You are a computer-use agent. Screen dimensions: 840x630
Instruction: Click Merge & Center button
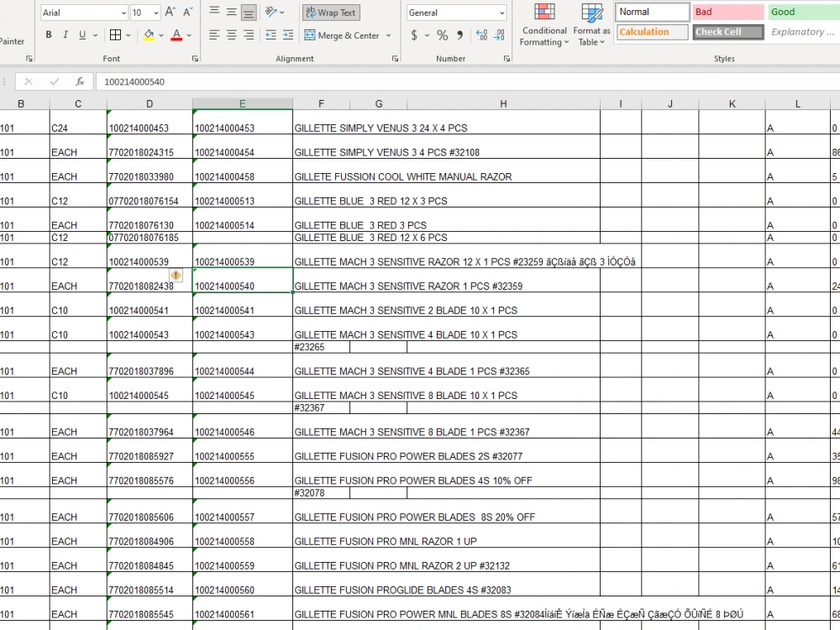point(343,35)
